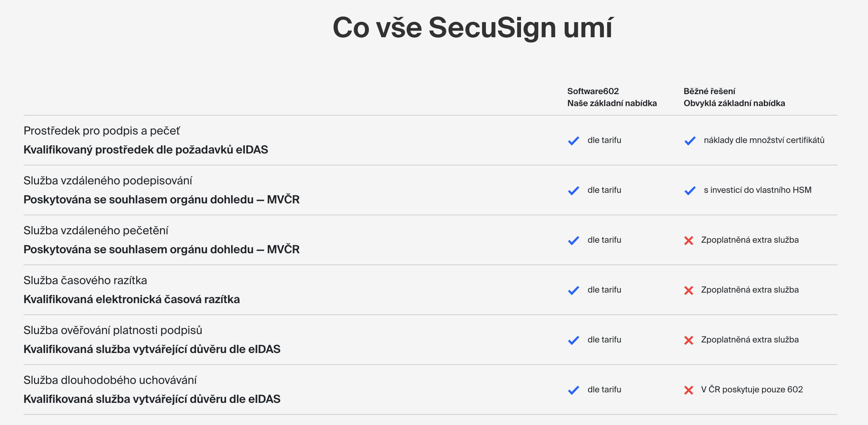Click the Software602 checkmark for 'Prostředek pro podpis a pečeť'
868x425 pixels.
coord(574,140)
